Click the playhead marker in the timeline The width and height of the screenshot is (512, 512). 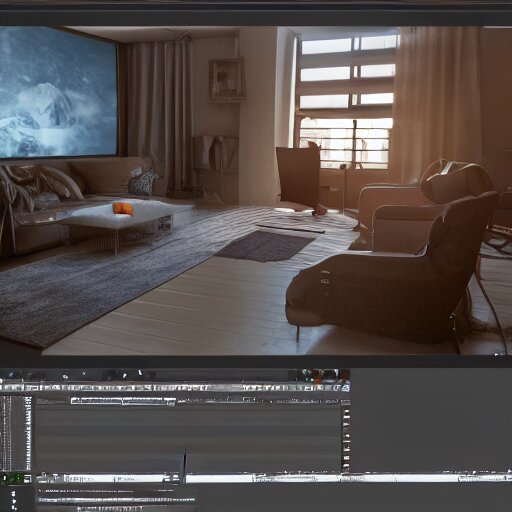(x=185, y=466)
